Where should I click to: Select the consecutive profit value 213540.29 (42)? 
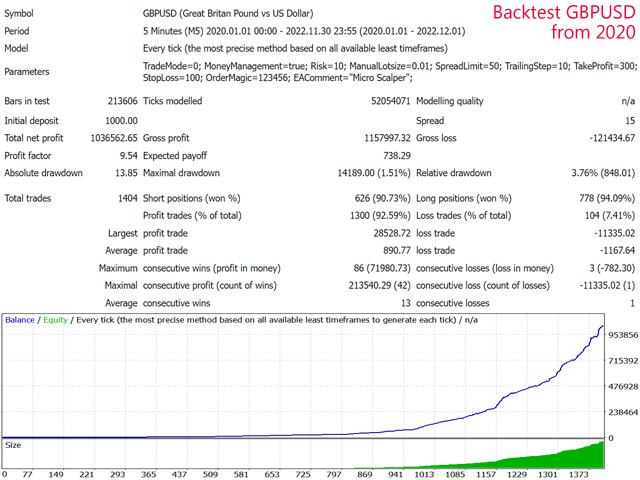pyautogui.click(x=379, y=285)
